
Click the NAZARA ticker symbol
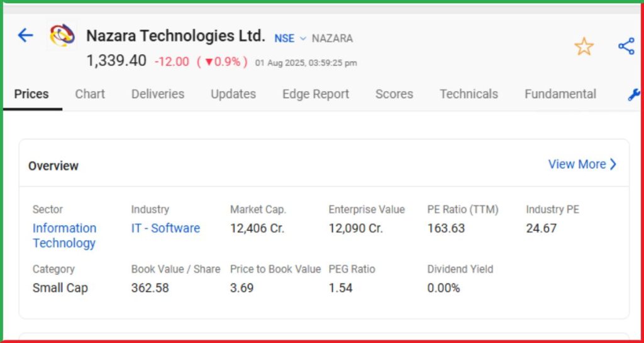332,38
